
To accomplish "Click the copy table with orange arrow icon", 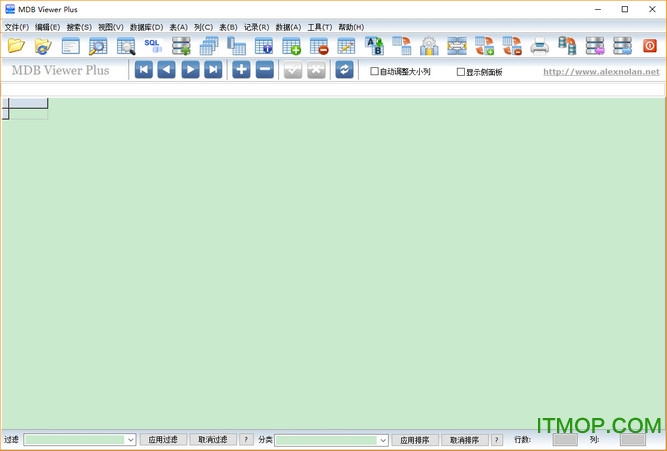I will [402, 46].
